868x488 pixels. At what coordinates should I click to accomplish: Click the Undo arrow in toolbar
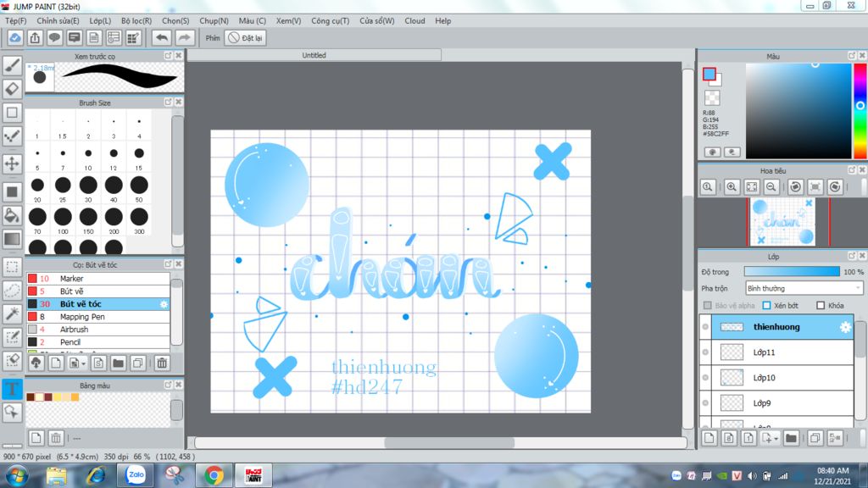click(x=162, y=37)
